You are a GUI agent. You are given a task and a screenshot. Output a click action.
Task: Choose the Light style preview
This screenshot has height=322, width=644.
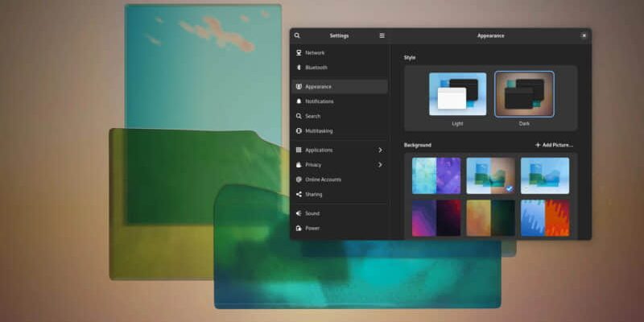pos(457,94)
